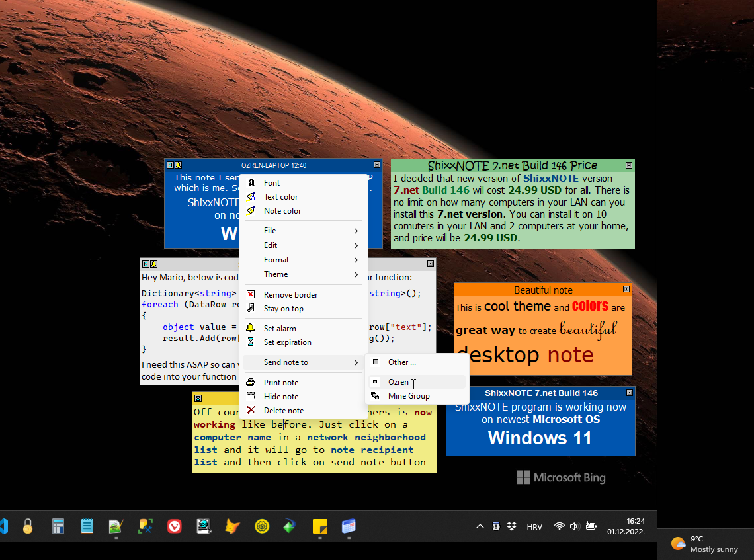Viewport: 754px width, 560px height.
Task: Open the Mostly sunny weather widget
Action: (x=704, y=544)
